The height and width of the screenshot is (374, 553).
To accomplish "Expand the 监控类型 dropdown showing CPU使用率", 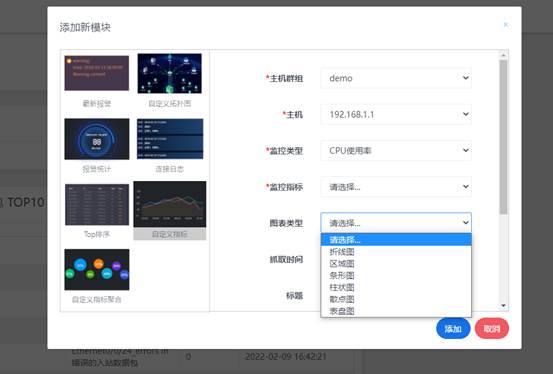I will coord(396,151).
